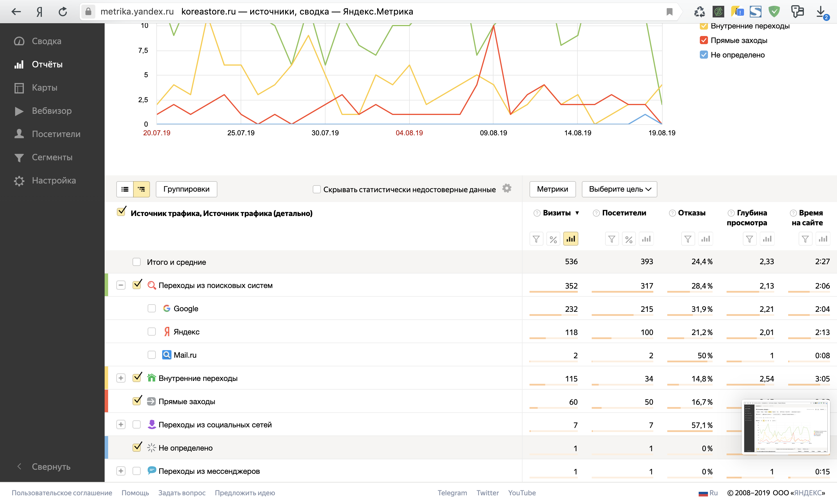
Task: Open Вебвизор in sidebar menu
Action: coord(52,111)
